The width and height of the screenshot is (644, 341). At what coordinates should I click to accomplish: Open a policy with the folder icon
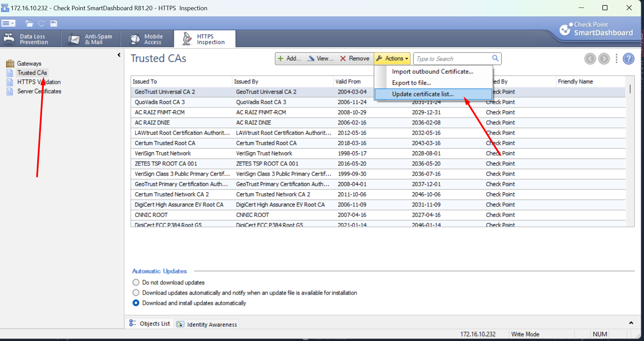click(29, 23)
